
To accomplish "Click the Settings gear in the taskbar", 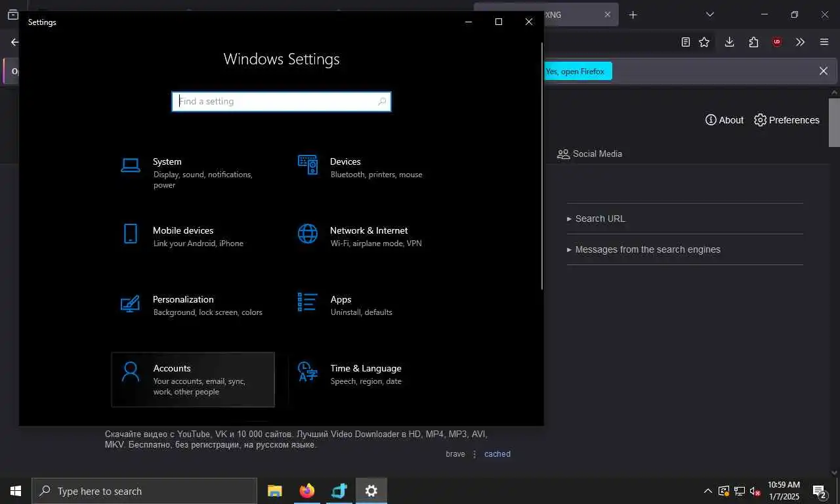I will click(371, 491).
